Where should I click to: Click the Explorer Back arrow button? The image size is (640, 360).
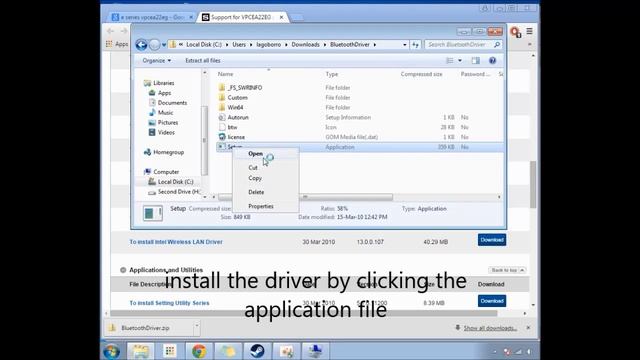[x=141, y=44]
